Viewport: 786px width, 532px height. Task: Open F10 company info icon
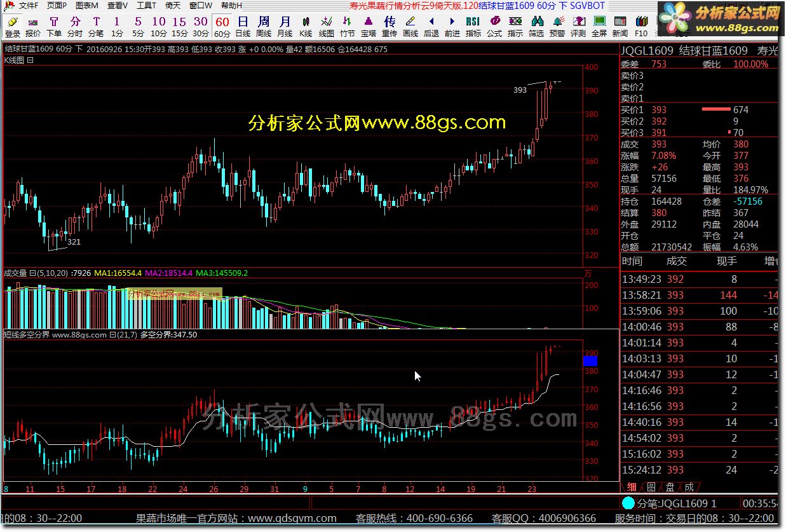641,27
